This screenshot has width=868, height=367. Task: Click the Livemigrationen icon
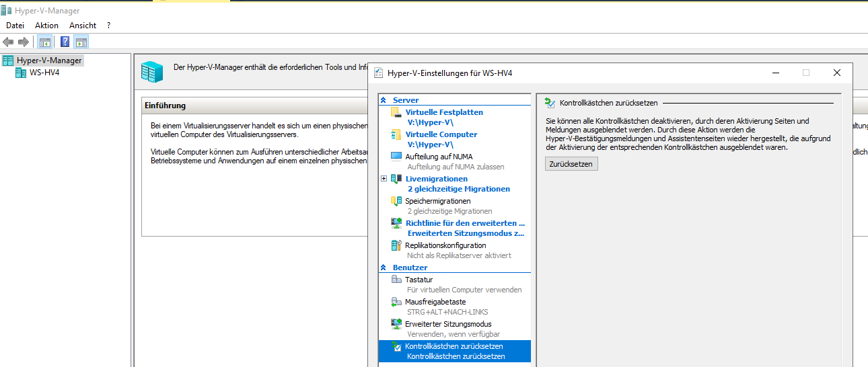396,179
